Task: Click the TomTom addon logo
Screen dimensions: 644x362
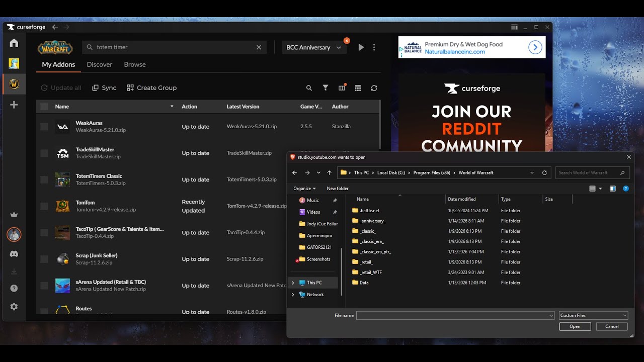Action: 62,206
